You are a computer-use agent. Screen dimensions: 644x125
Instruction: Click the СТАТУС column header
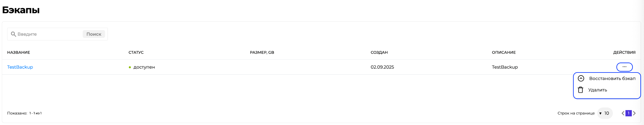136,53
